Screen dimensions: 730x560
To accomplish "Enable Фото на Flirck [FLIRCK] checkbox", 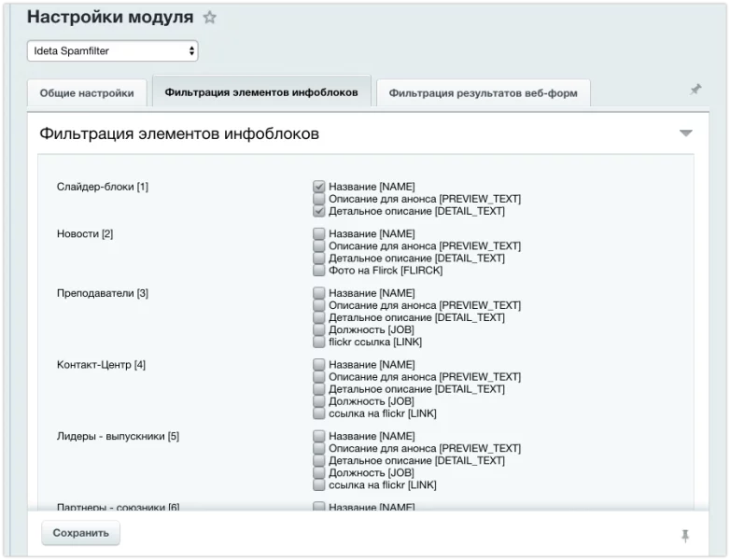I will [x=319, y=271].
